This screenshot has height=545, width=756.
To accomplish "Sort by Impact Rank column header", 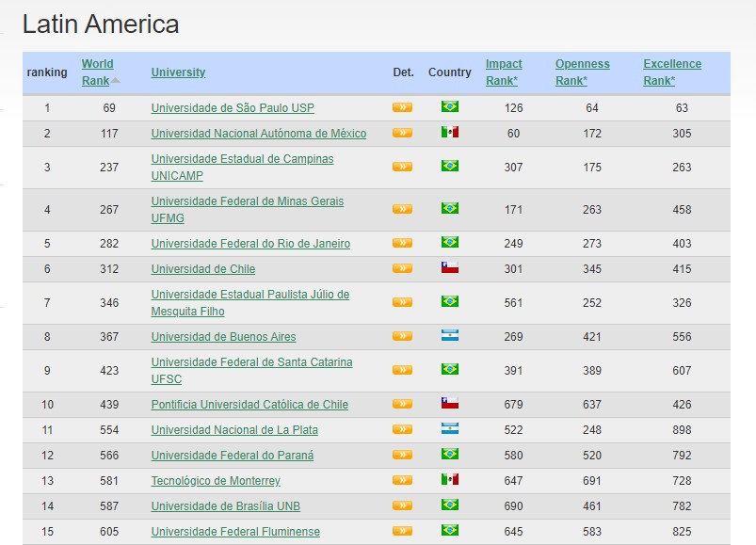I will [x=503, y=72].
